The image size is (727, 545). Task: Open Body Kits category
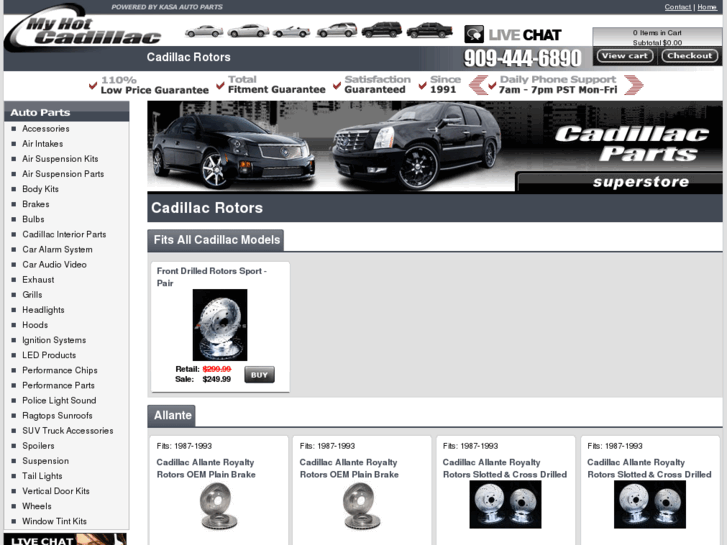(x=40, y=189)
